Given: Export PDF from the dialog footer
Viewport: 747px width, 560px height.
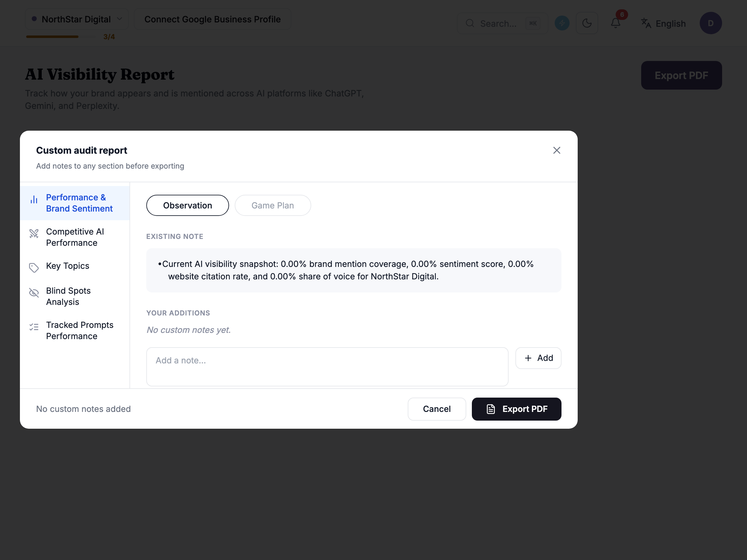Looking at the screenshot, I should pyautogui.click(x=516, y=409).
